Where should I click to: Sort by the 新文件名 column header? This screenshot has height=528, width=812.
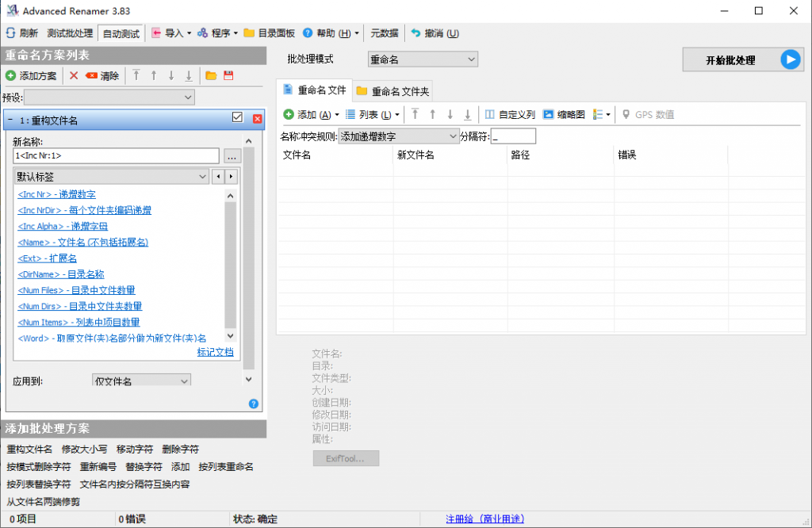coord(450,155)
